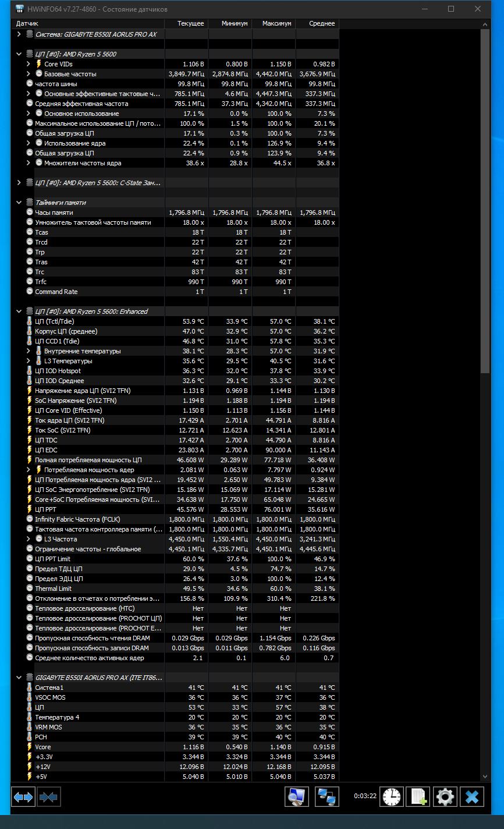This screenshot has width=504, height=829.
Task: Expand the Множители частоты ядра row
Action: 29,163
